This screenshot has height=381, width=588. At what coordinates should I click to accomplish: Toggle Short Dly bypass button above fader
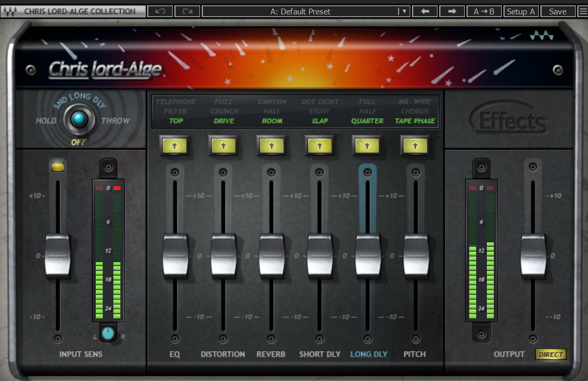(x=319, y=172)
